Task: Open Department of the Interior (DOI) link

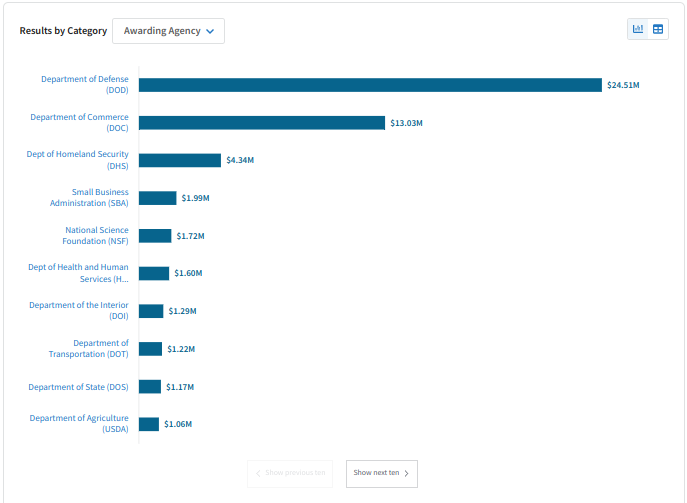Action: point(79,311)
